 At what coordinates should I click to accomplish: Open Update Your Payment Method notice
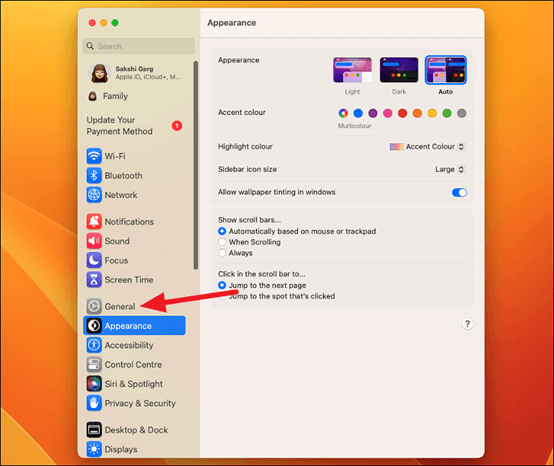135,125
